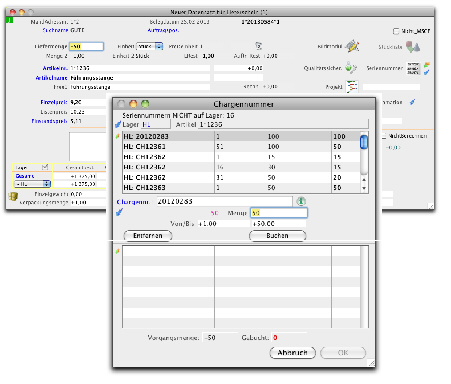Click the Artikelname input field
The image size is (451, 384).
(140, 78)
